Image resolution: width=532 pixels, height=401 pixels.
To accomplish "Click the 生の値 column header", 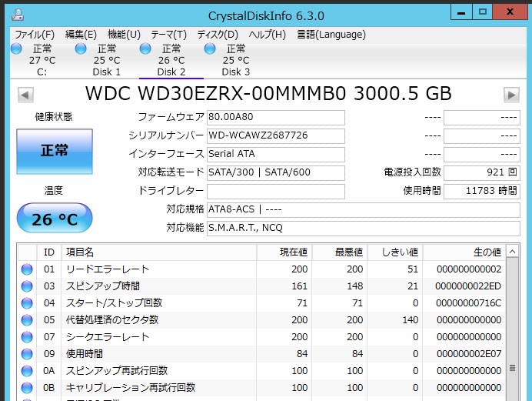I will (464, 252).
